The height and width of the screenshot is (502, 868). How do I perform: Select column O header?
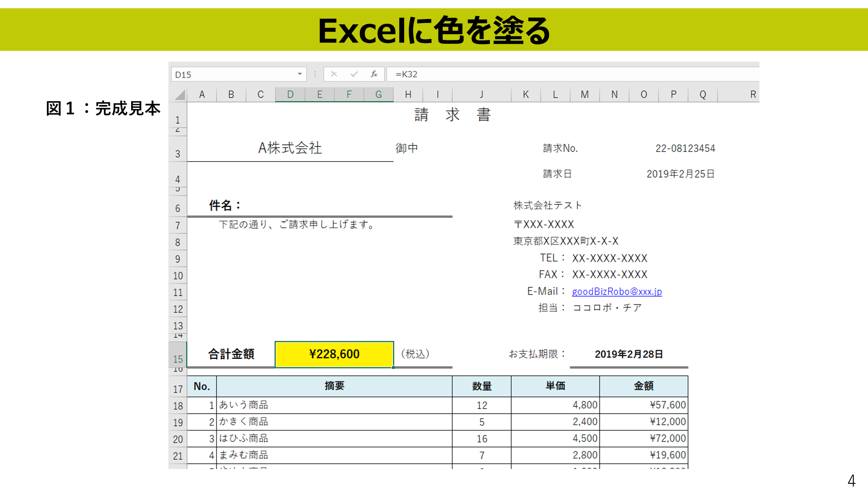[644, 95]
